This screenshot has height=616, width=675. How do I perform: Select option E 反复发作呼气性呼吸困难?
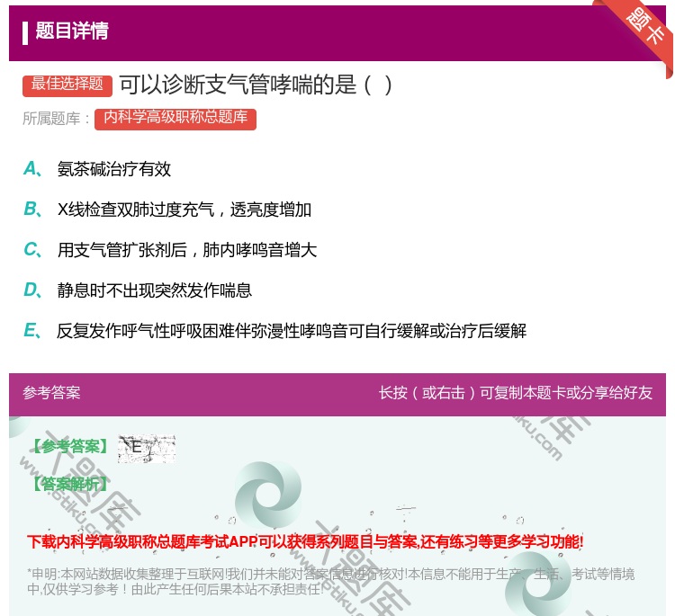pos(274,331)
